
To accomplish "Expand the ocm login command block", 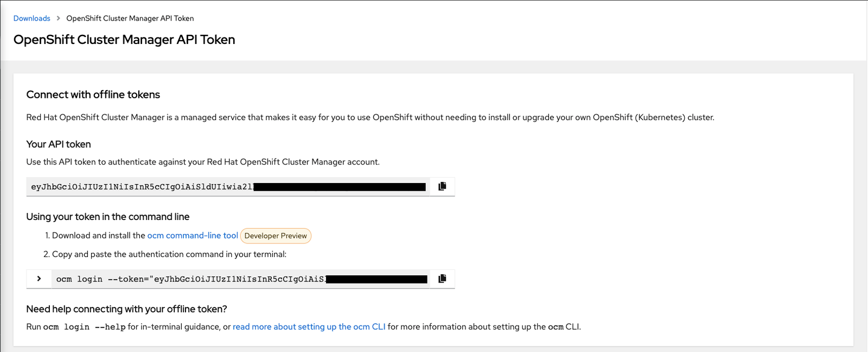I will pos(39,279).
